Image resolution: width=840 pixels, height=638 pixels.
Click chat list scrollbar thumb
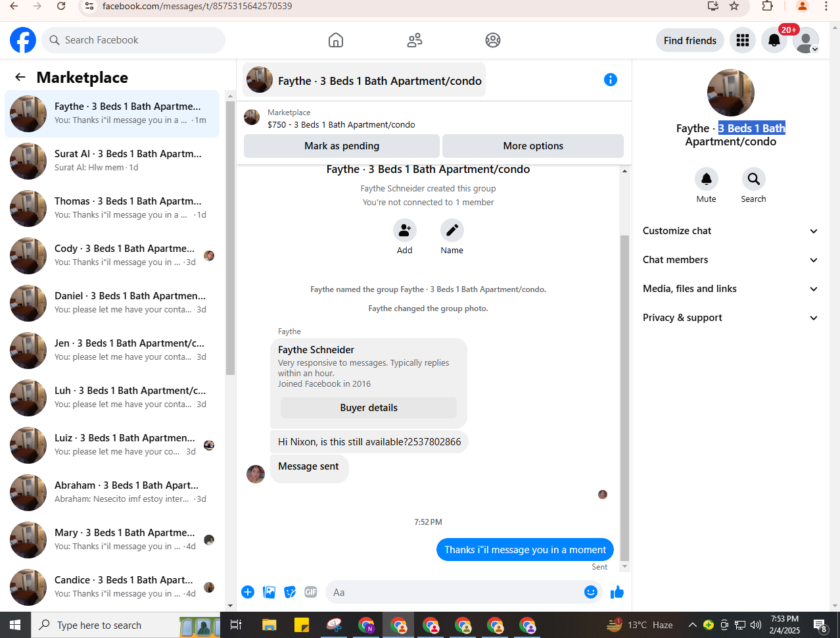click(x=230, y=238)
